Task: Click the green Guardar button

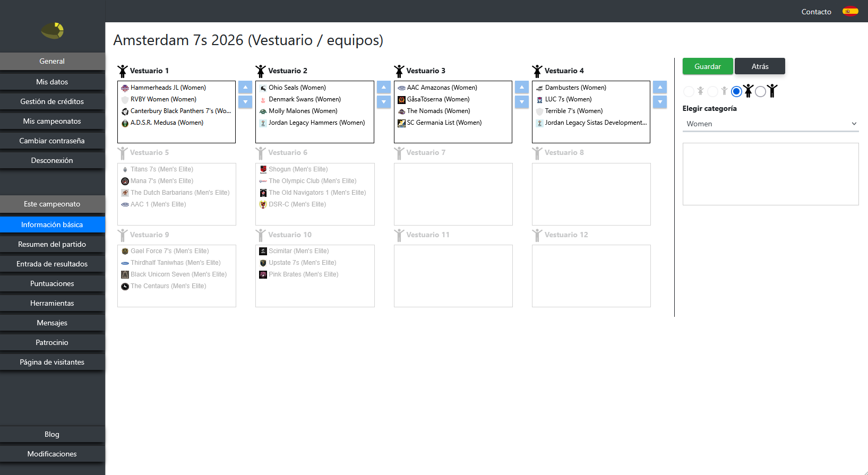Action: tap(708, 66)
